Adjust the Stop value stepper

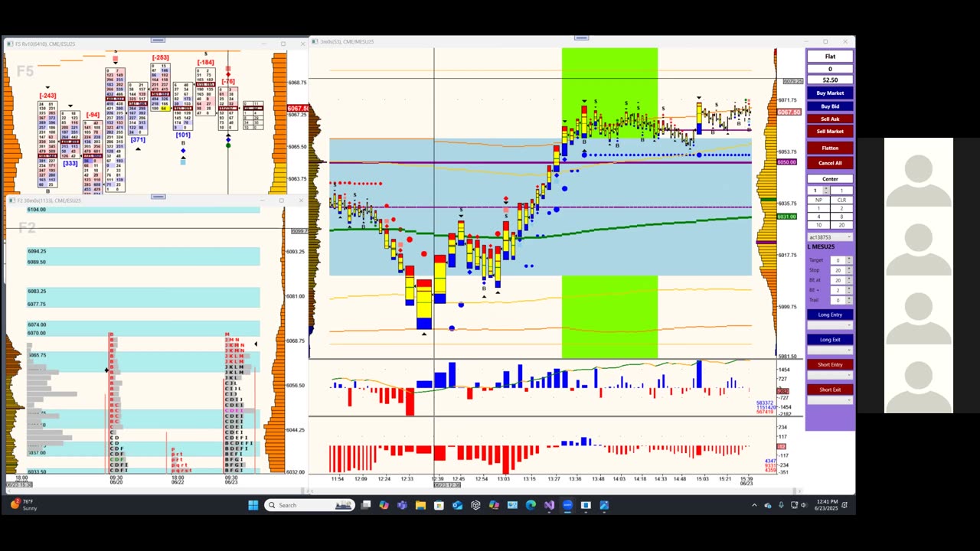849,270
